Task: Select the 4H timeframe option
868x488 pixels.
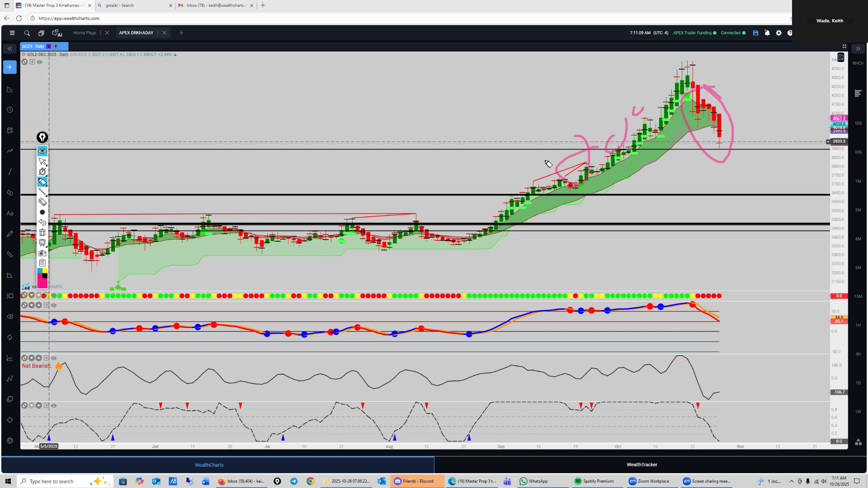Action: [858, 354]
